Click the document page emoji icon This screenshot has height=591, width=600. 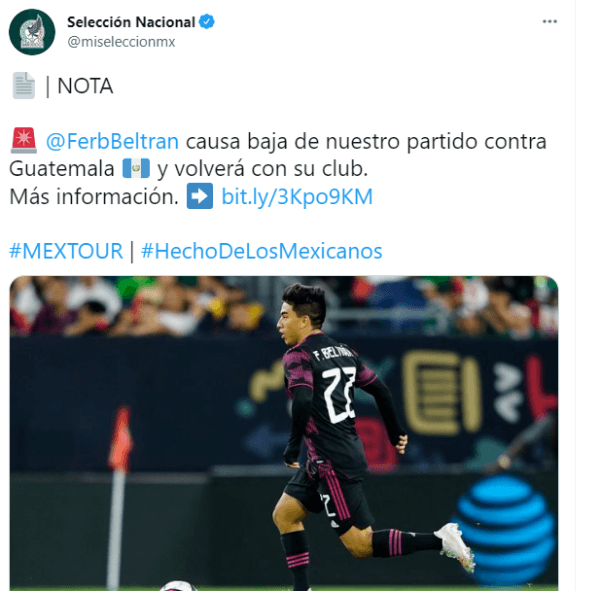(24, 85)
